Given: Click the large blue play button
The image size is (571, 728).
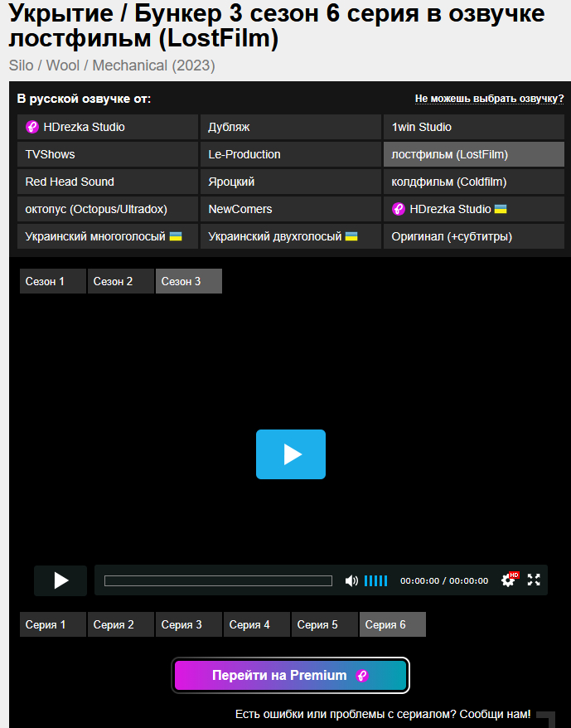Looking at the screenshot, I should click(291, 454).
